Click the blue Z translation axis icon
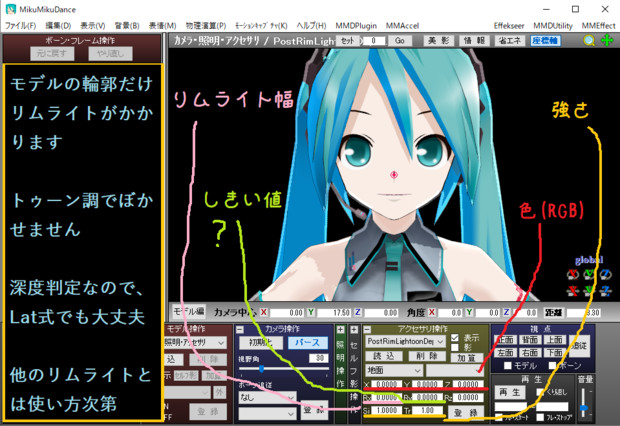Viewport: 620px width, 426px height. point(606,291)
